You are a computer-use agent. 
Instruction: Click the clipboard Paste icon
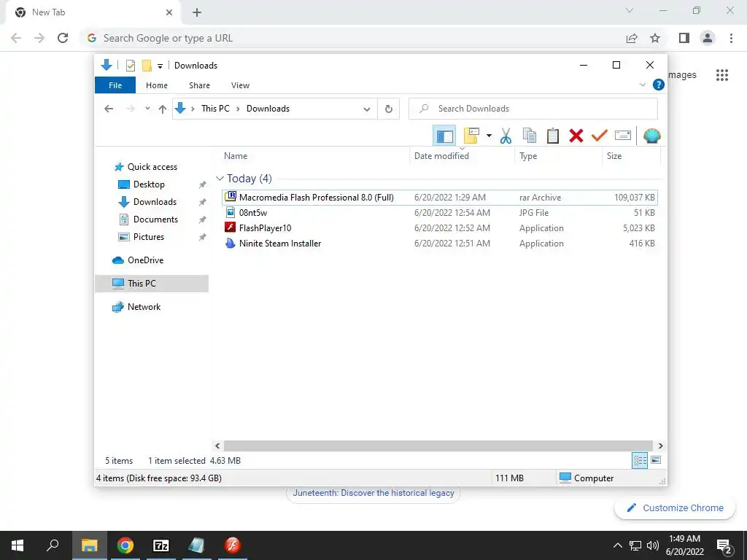click(x=553, y=136)
